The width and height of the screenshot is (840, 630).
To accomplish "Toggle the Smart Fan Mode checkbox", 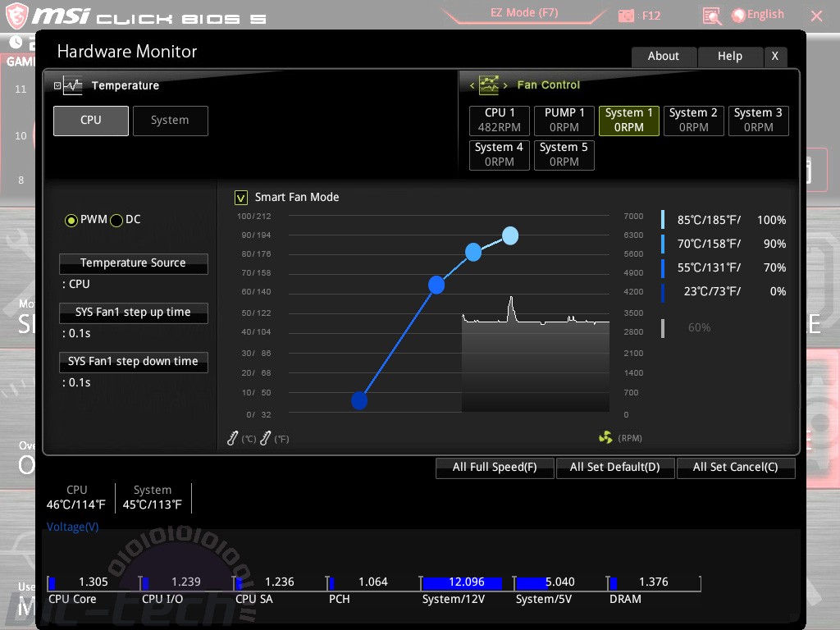I will [240, 198].
